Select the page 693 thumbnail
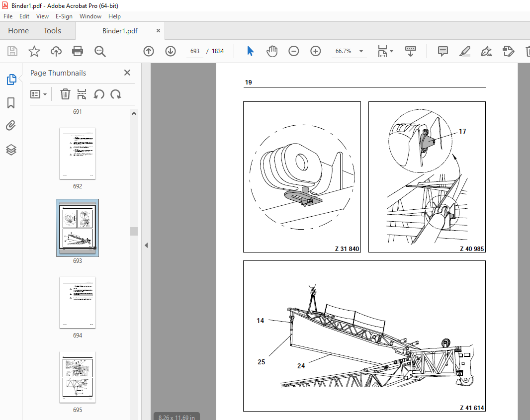 click(x=78, y=228)
